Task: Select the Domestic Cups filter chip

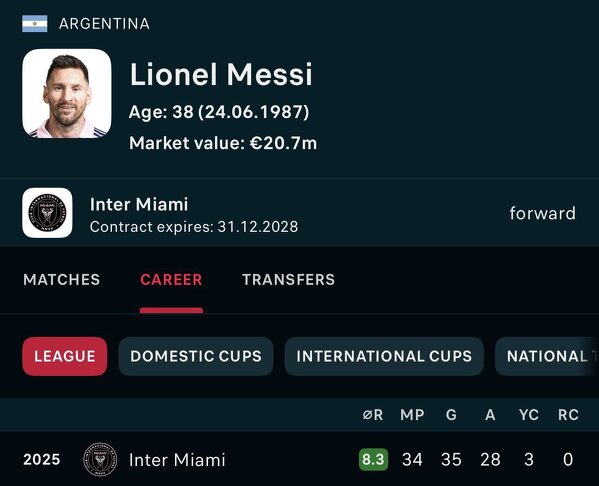Action: [x=196, y=356]
